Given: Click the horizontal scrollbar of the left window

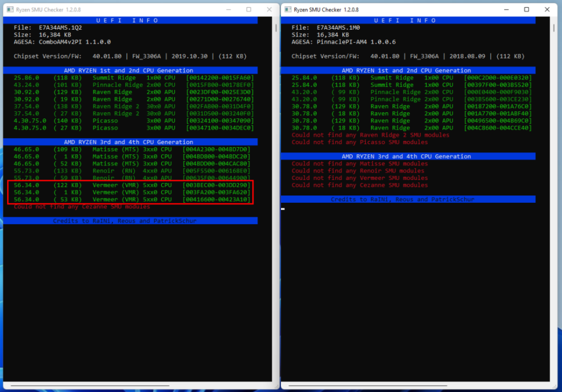Looking at the screenshot, I should (x=90, y=386).
